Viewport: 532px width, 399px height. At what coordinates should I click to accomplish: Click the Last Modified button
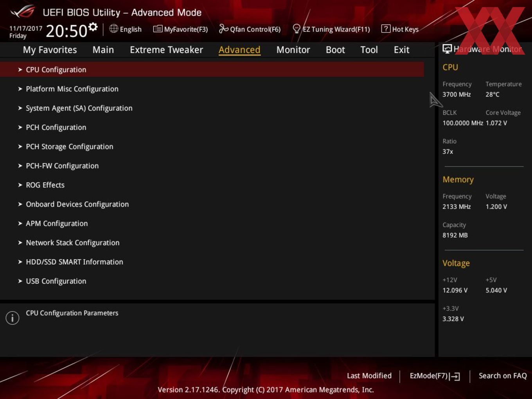pyautogui.click(x=369, y=376)
